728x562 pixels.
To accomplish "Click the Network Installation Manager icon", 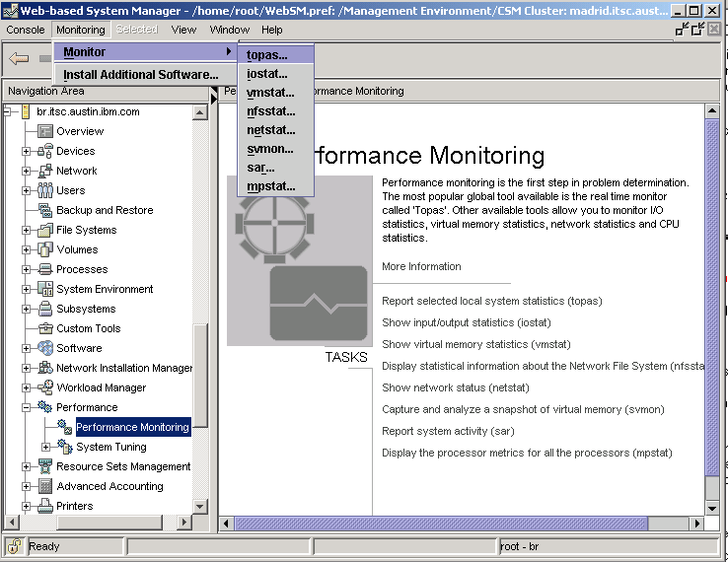I will 45,368.
